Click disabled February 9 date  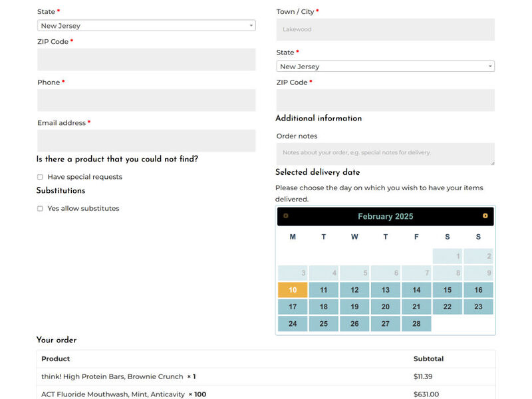point(478,273)
